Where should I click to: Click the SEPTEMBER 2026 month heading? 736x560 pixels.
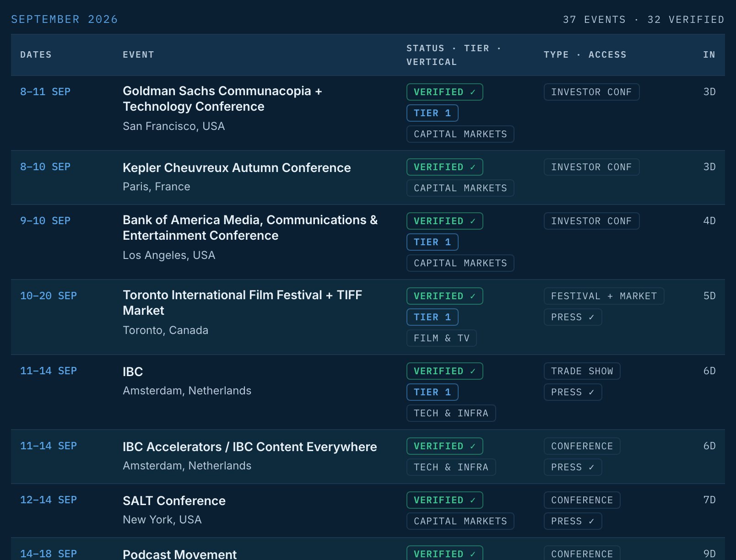pos(65,19)
